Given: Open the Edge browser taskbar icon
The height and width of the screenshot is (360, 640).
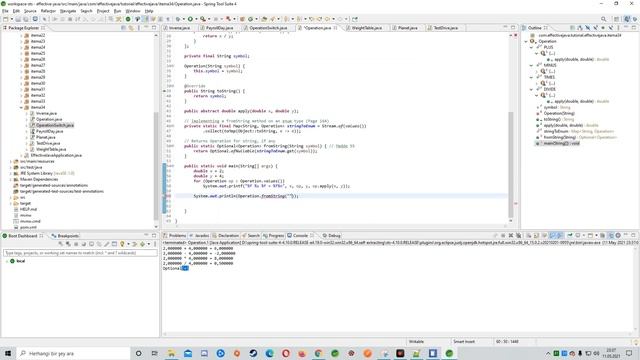Looking at the screenshot, I should pos(269,353).
